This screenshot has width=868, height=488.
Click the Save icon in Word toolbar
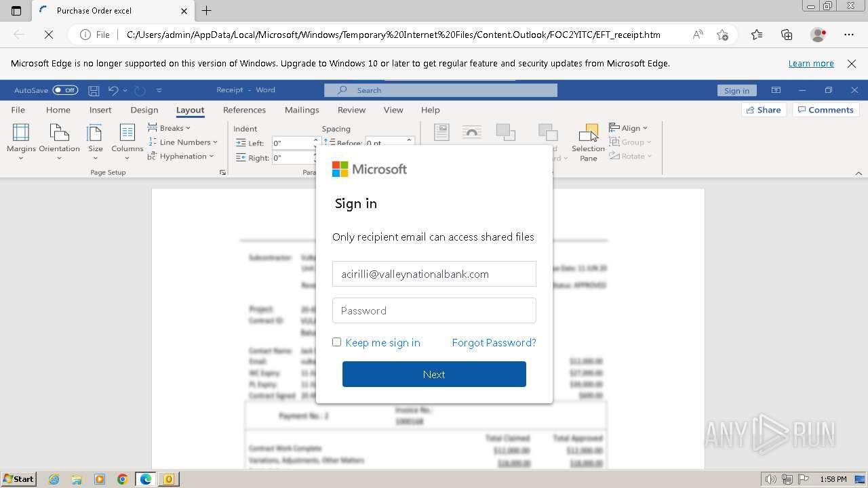click(94, 90)
